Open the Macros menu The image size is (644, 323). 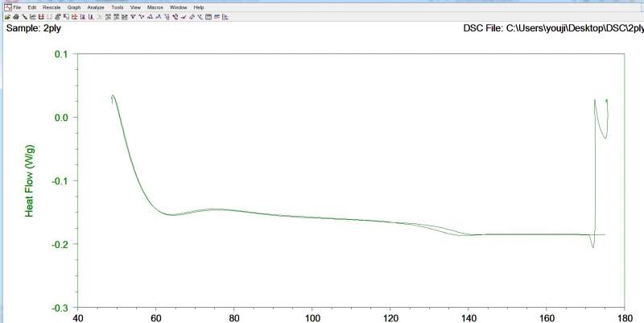coord(155,7)
